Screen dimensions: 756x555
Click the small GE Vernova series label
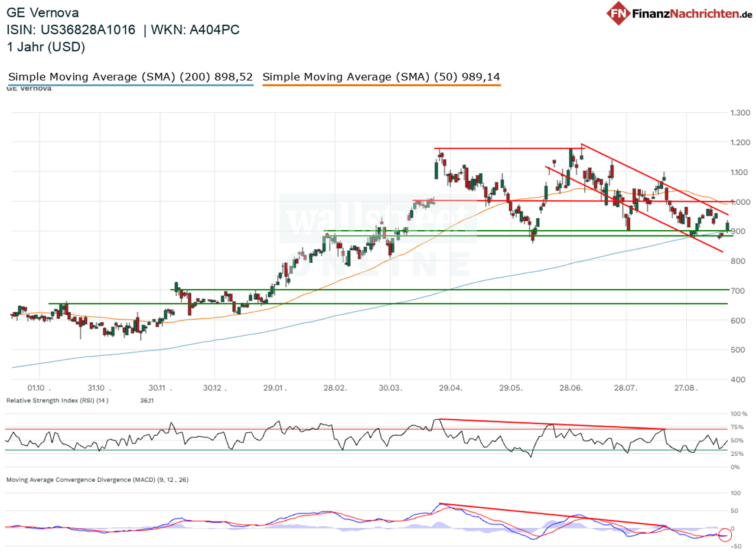click(x=29, y=89)
